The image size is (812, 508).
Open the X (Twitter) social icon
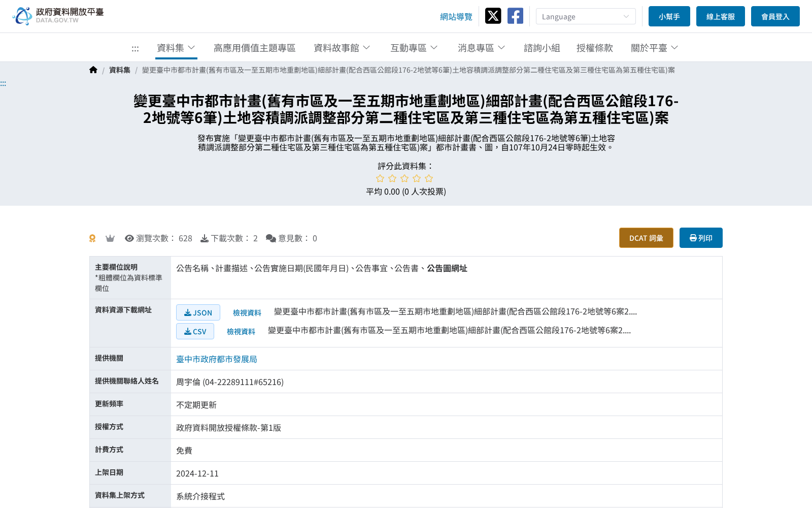point(493,16)
